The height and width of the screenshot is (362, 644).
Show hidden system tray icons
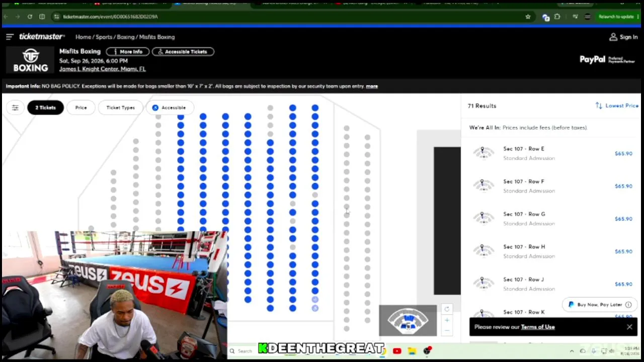click(x=572, y=351)
